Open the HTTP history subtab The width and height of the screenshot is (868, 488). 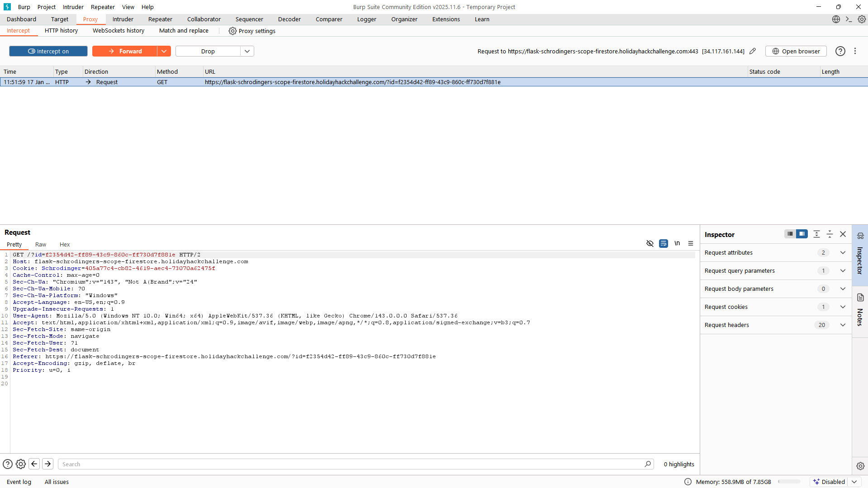pos(61,30)
